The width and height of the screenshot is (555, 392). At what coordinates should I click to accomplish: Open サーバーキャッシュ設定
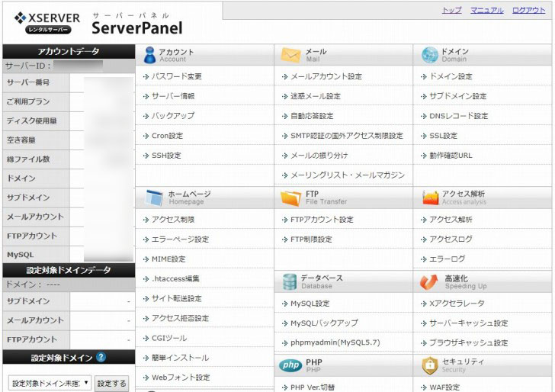468,323
